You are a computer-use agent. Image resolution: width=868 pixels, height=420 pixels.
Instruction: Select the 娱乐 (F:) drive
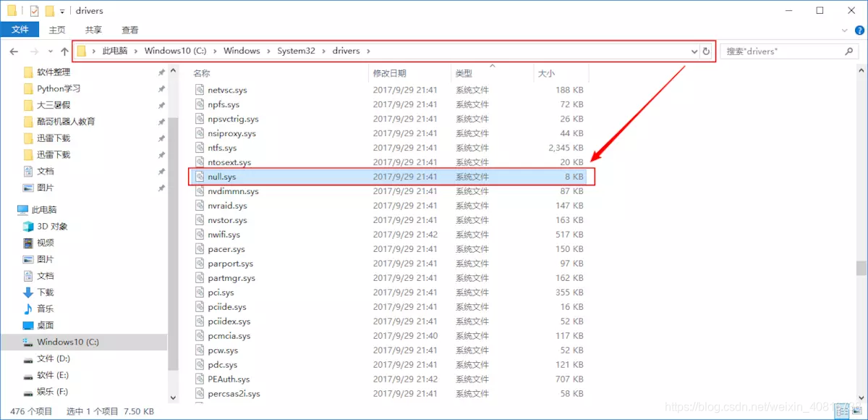pyautogui.click(x=53, y=392)
